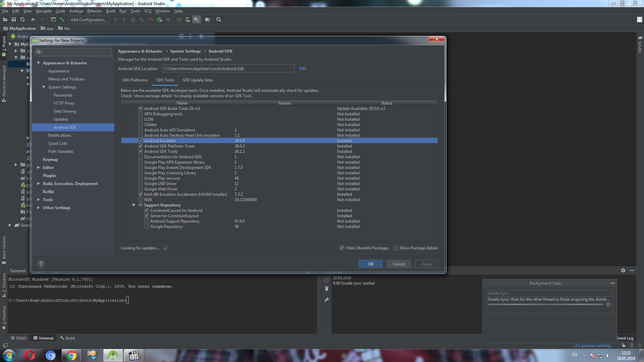644x362 pixels.
Task: Uncheck Android SDK Platform-Tools checkbox
Action: (x=141, y=146)
